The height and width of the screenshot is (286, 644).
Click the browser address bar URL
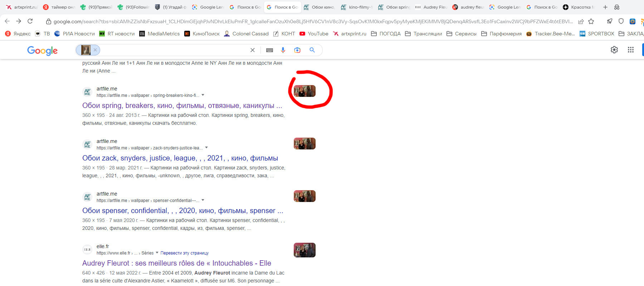pyautogui.click(x=313, y=21)
